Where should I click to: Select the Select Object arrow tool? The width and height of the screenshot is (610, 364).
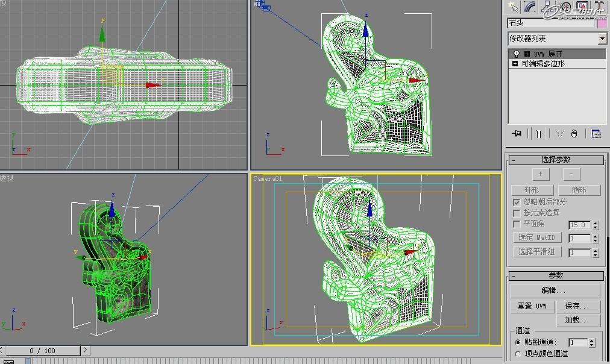pos(514,7)
